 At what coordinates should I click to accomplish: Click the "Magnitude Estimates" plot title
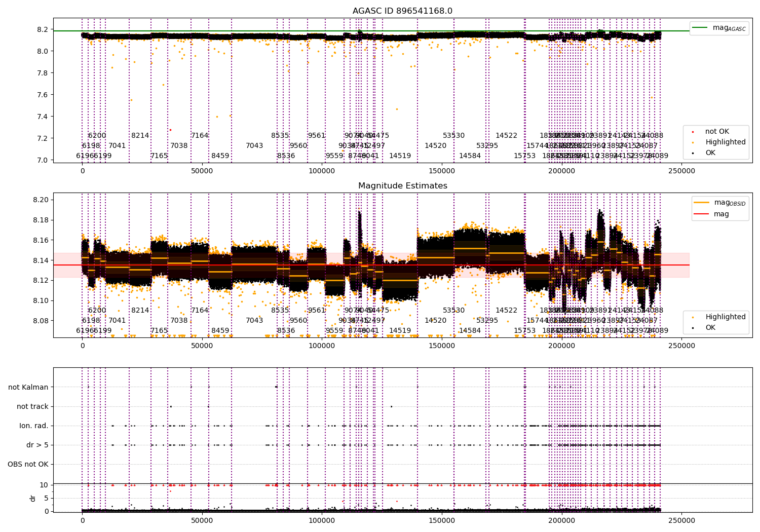[x=402, y=186]
